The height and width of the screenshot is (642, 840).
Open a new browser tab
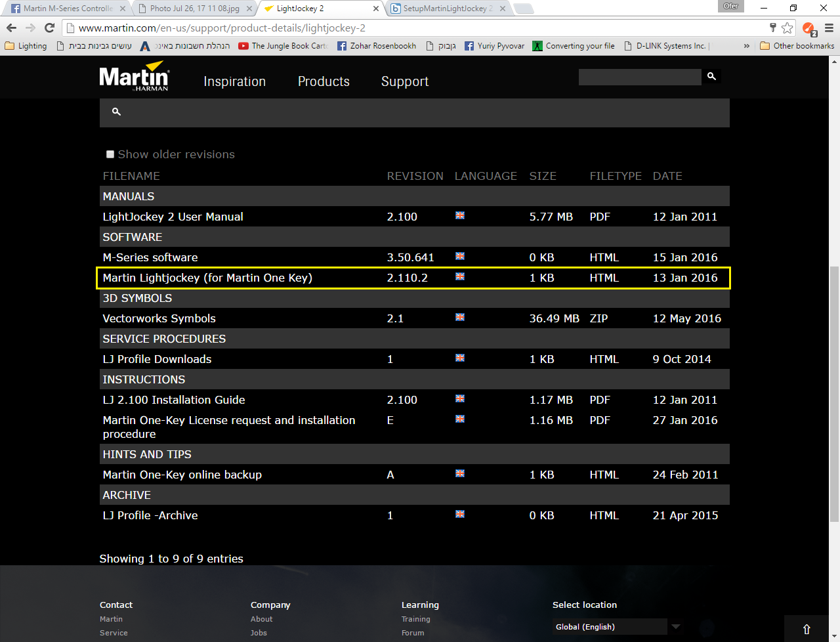click(523, 9)
